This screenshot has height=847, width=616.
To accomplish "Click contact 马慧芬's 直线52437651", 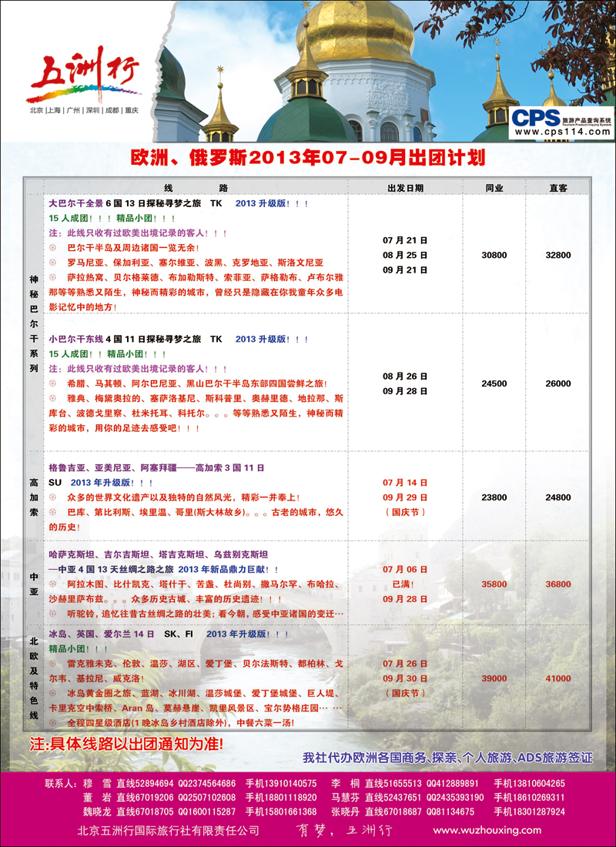I will click(393, 797).
